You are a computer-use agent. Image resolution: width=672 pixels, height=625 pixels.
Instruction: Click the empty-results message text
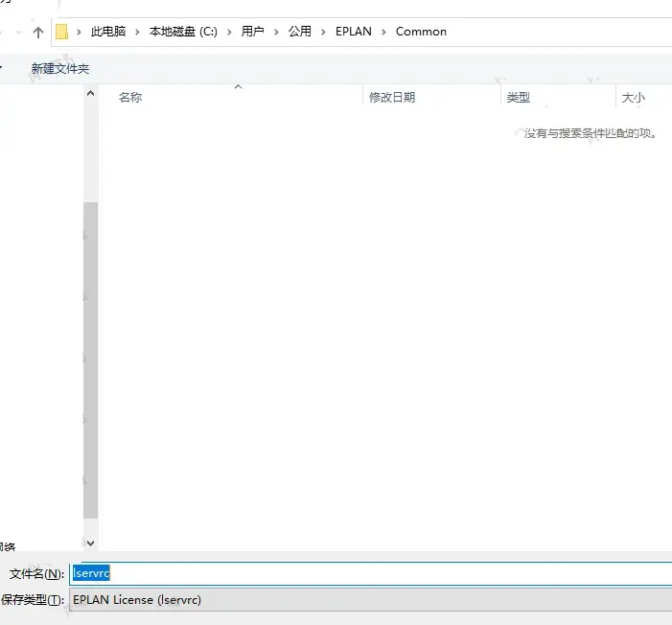[591, 133]
